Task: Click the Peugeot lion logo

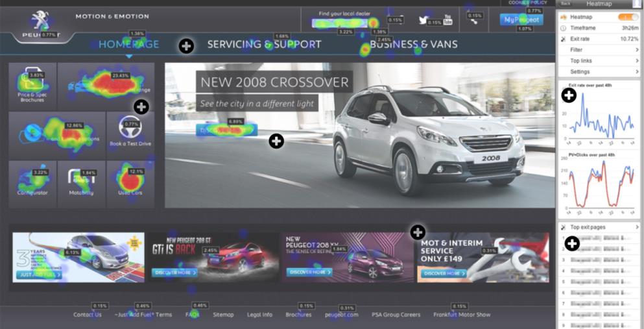Action: click(x=40, y=19)
